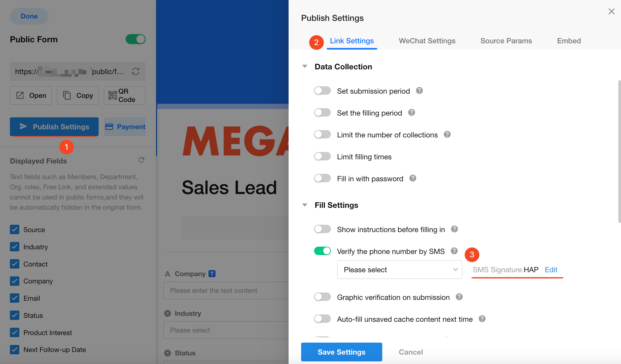Close the Publish Settings panel
This screenshot has width=621, height=364.
611,11
